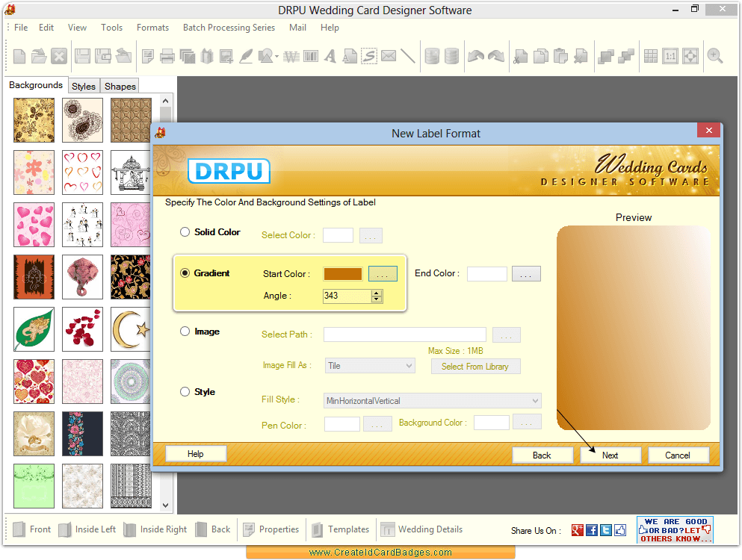Viewport: 742px width, 560px height.
Task: Open the Tools menu
Action: [111, 28]
